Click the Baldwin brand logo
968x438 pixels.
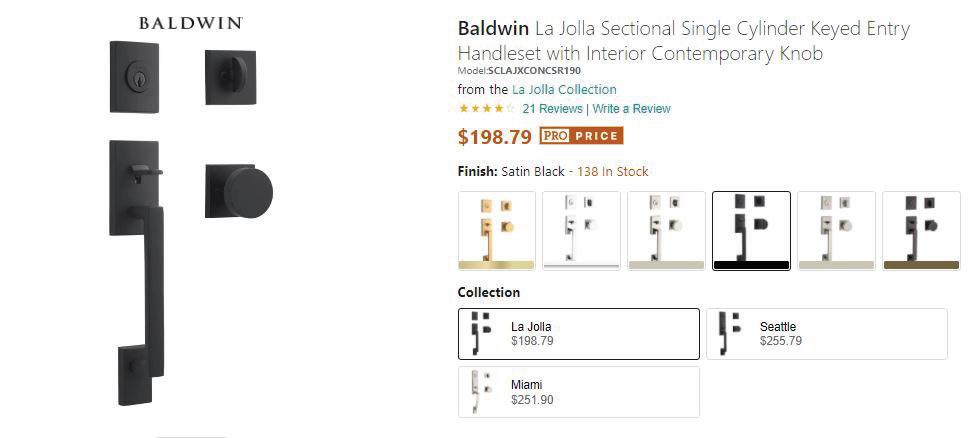click(191, 23)
